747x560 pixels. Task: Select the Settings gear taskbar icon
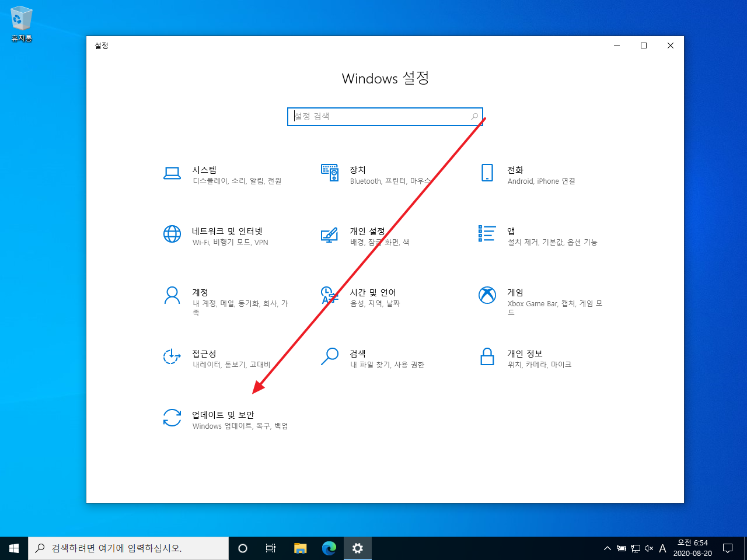358,548
